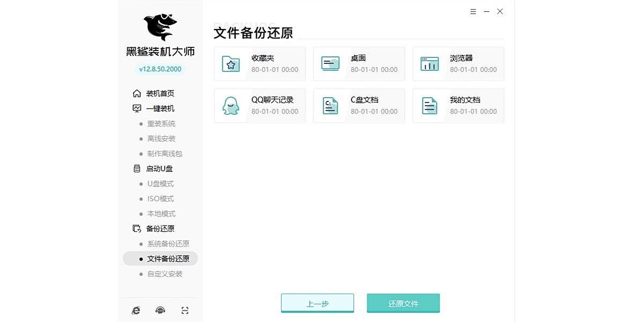This screenshot has width=644, height=322.
Task: Open the hamburger menu at top right
Action: 473,11
